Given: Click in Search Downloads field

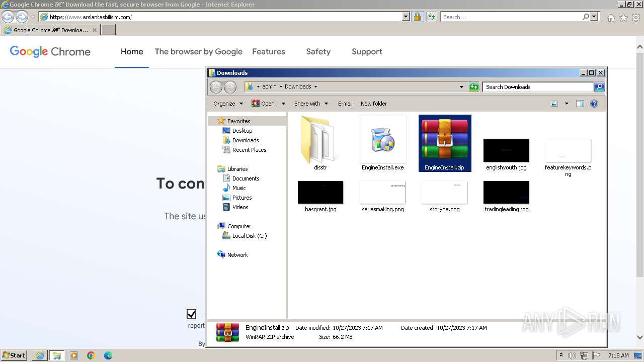Looking at the screenshot, I should tap(537, 87).
